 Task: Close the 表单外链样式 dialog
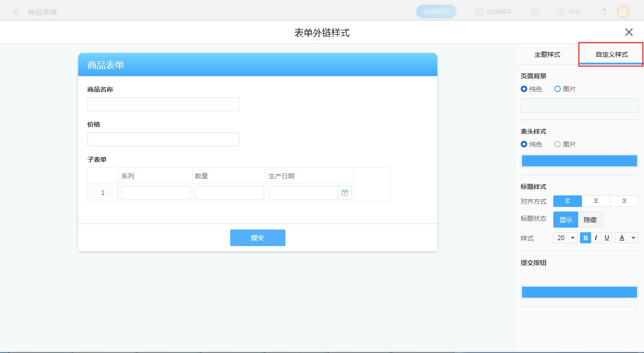(x=628, y=32)
